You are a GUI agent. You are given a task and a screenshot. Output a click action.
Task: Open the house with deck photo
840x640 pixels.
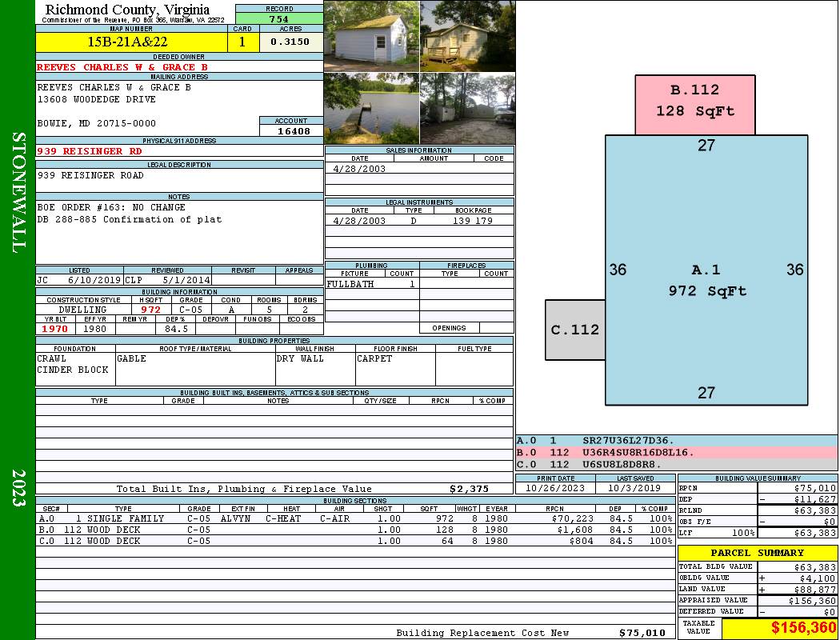pyautogui.click(x=468, y=37)
